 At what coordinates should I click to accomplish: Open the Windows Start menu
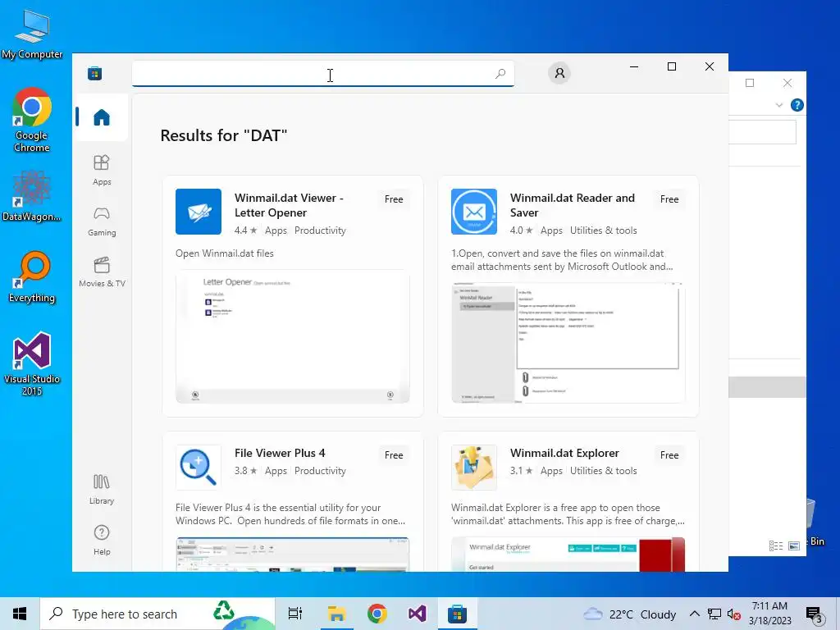tap(20, 614)
